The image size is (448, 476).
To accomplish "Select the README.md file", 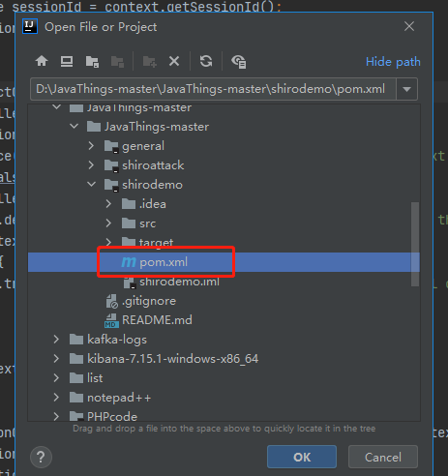I will (x=157, y=320).
